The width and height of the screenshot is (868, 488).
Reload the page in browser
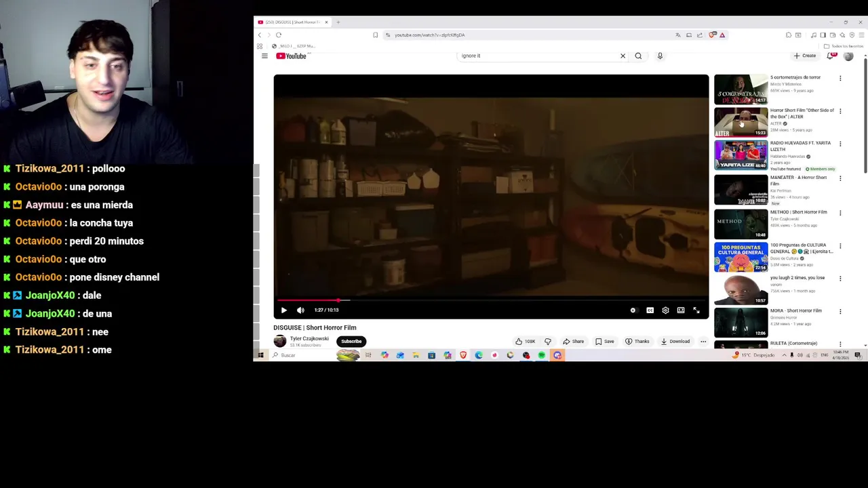279,35
